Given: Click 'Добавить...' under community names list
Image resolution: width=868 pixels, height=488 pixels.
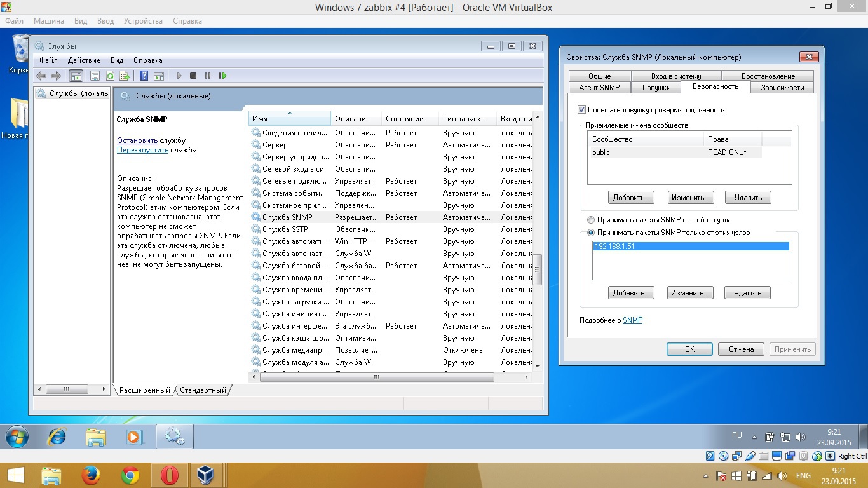Looking at the screenshot, I should click(x=631, y=198).
